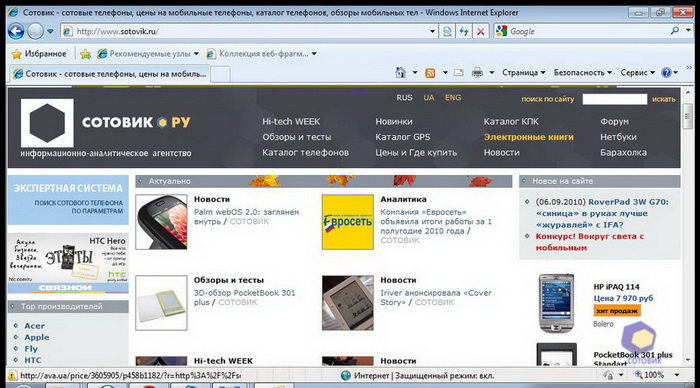Open Iriver анонсировала Cover Story article
Viewport: 700px width, 388px height.
point(436,298)
